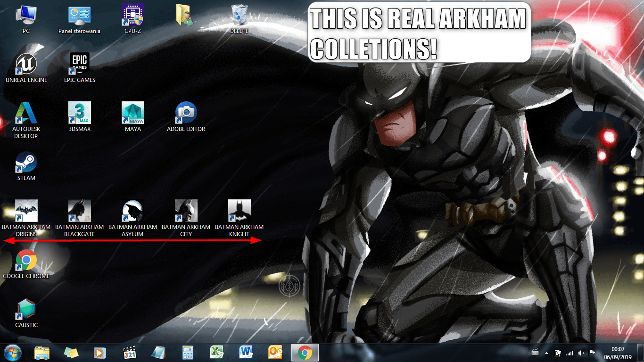Switch to the Chrome taskbar button
644x362 pixels.
[305, 353]
